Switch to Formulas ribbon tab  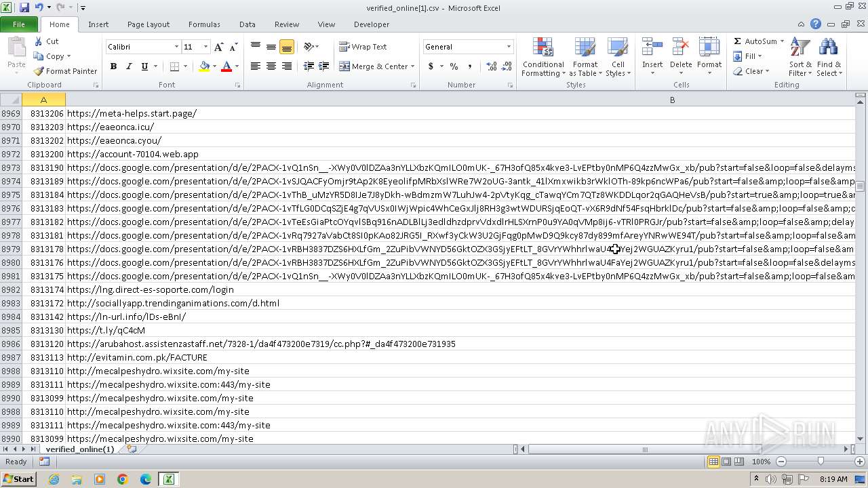[x=204, y=24]
